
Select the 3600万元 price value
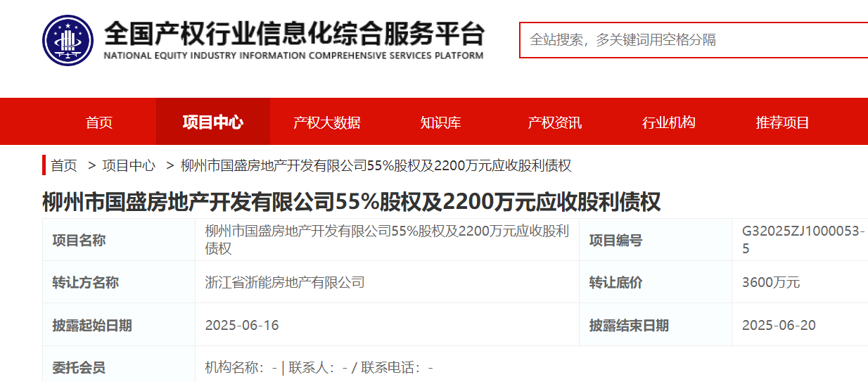pos(771,283)
